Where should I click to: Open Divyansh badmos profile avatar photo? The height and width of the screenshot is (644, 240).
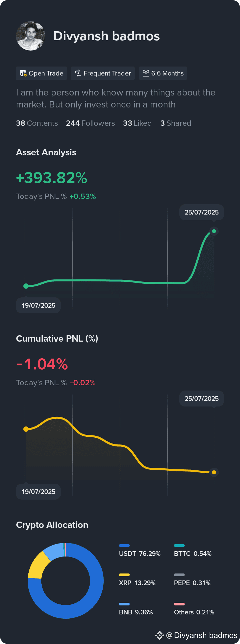point(31,36)
